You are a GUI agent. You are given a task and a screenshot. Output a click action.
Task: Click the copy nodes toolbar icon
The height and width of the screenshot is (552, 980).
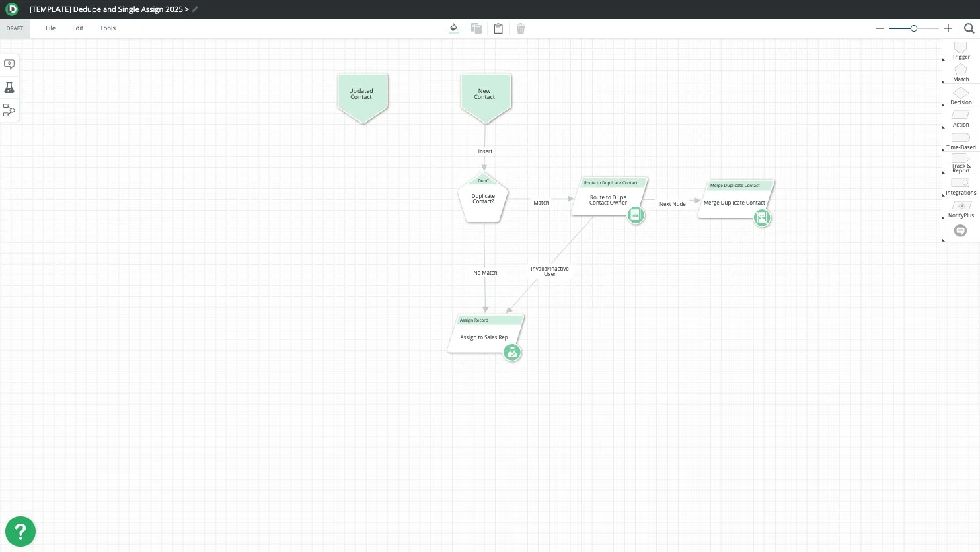476,28
